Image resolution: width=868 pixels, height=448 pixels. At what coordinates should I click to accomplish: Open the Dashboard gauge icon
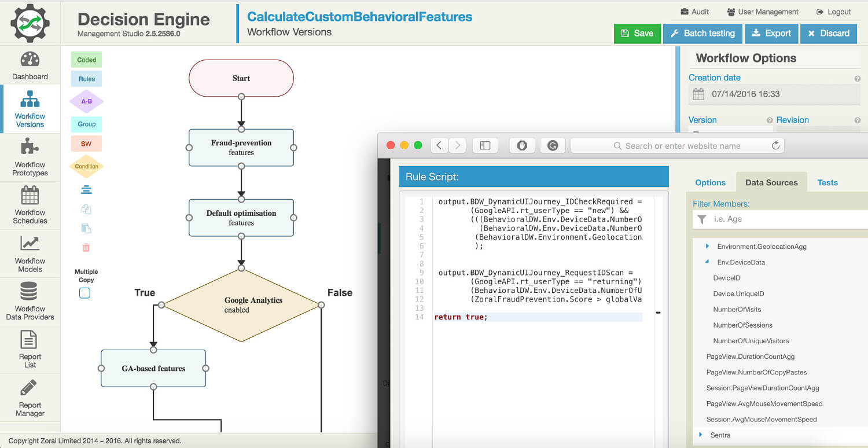coord(30,60)
